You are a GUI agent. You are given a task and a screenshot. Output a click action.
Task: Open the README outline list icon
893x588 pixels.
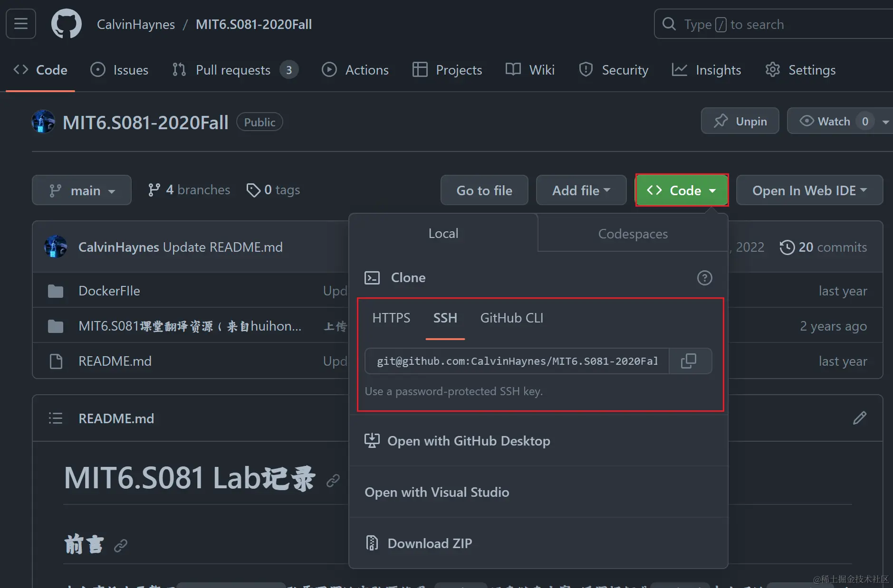pos(56,418)
